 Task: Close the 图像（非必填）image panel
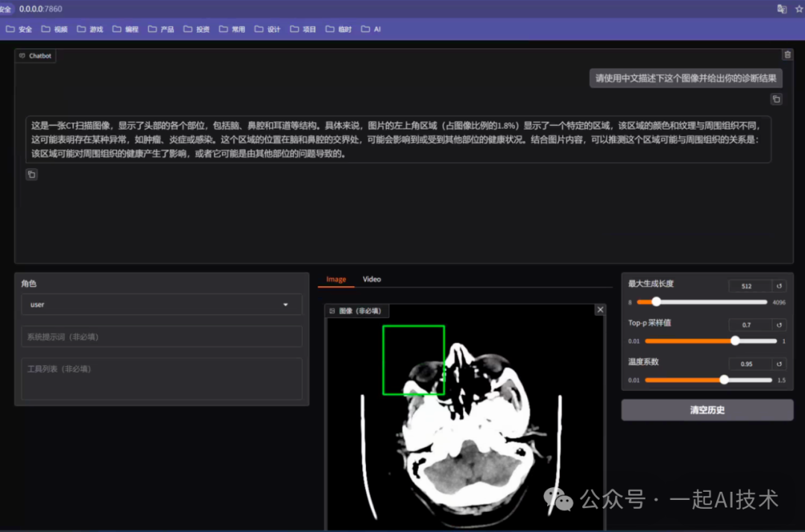point(600,309)
